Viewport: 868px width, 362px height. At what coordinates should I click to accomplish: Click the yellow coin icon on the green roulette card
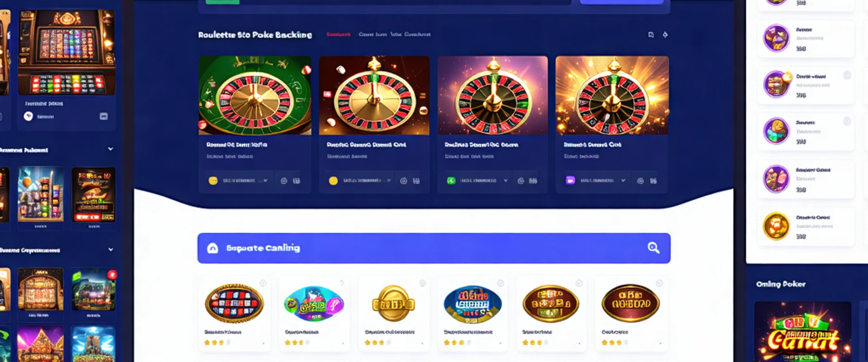click(213, 181)
